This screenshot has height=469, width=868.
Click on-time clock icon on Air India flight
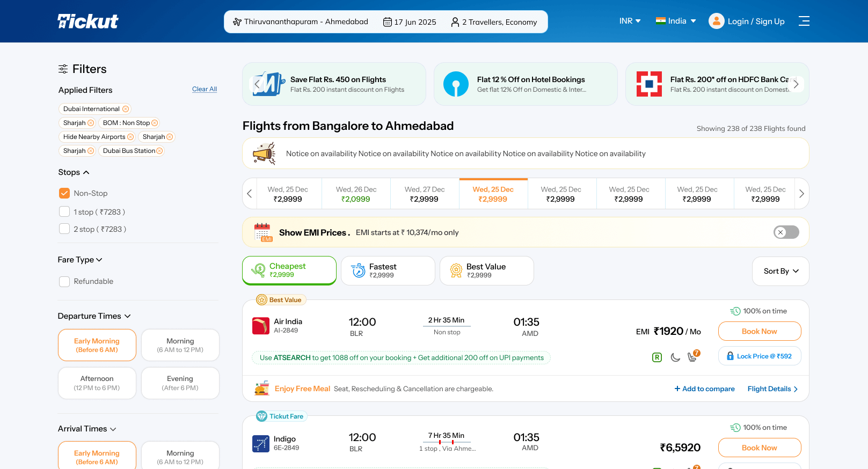point(735,311)
